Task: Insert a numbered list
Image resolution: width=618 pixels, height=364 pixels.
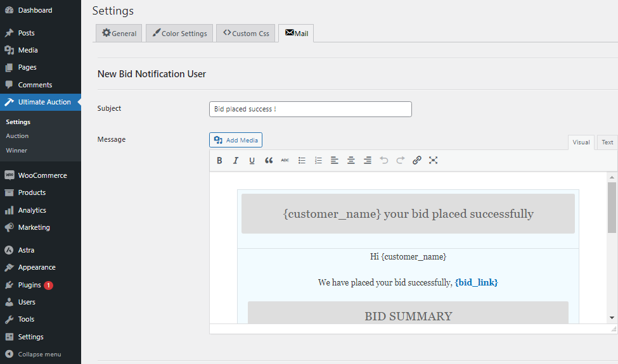Action: tap(318, 160)
